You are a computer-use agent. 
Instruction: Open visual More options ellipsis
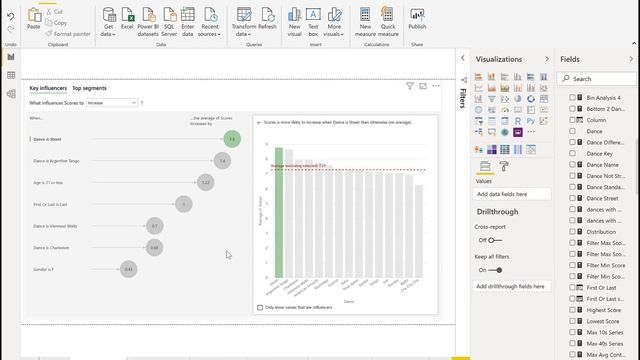436,86
